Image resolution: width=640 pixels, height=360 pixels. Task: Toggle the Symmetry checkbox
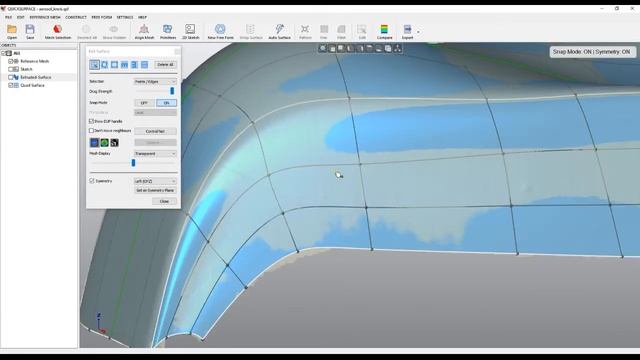pos(92,181)
